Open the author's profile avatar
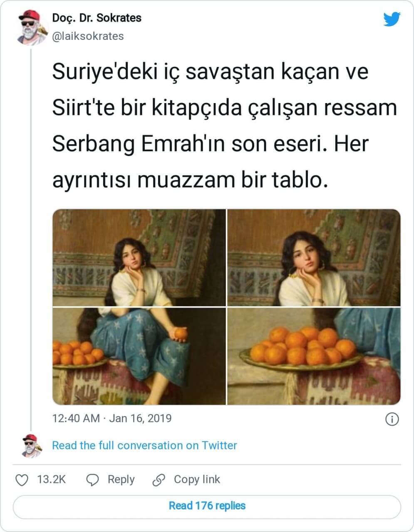 [x=31, y=27]
